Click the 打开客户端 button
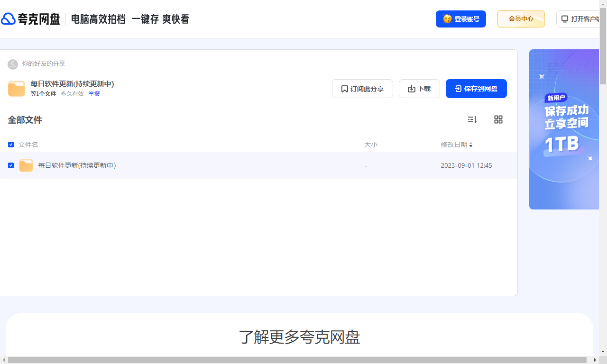The width and height of the screenshot is (607, 364). point(578,19)
